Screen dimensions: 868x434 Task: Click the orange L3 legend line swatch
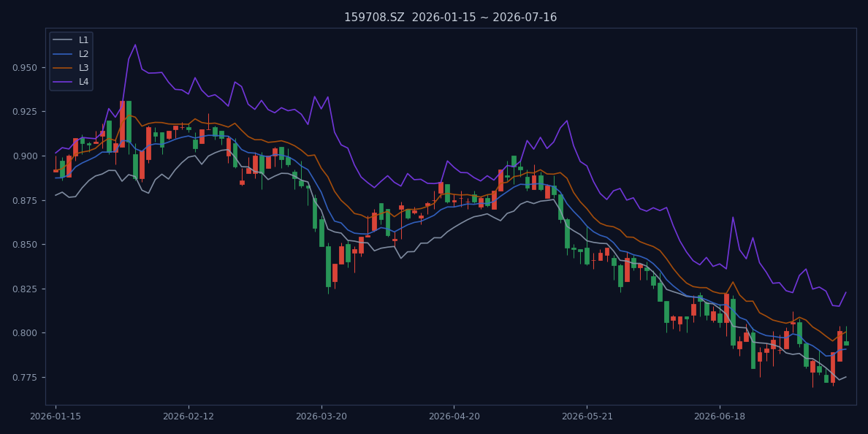63,67
